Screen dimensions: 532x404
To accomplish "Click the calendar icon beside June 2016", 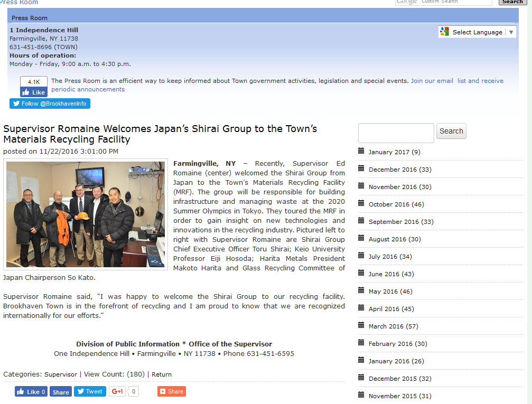I will pos(361,273).
